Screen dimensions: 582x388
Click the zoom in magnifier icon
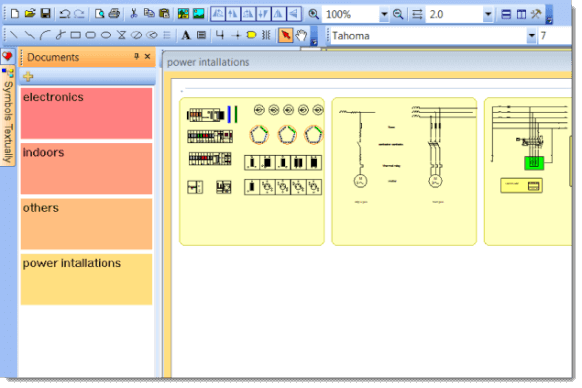coord(313,14)
